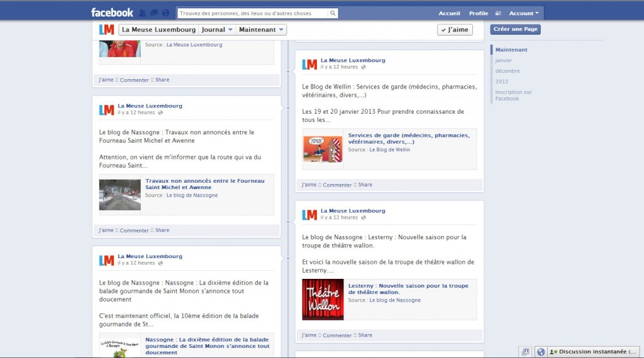Viewport: 644px width, 358px height.
Task: Click the cartoon thumbnail on the Wellin post
Action: tap(323, 149)
